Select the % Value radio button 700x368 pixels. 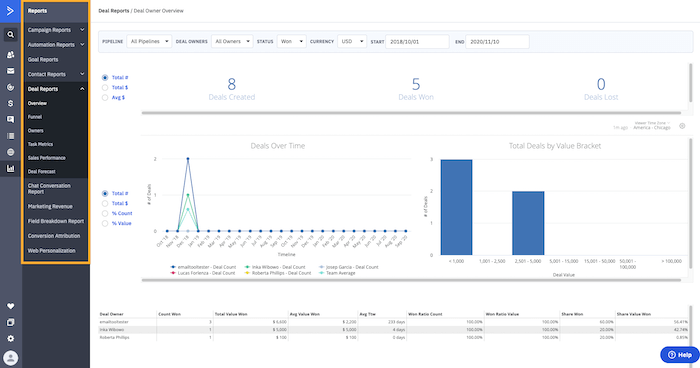(105, 223)
